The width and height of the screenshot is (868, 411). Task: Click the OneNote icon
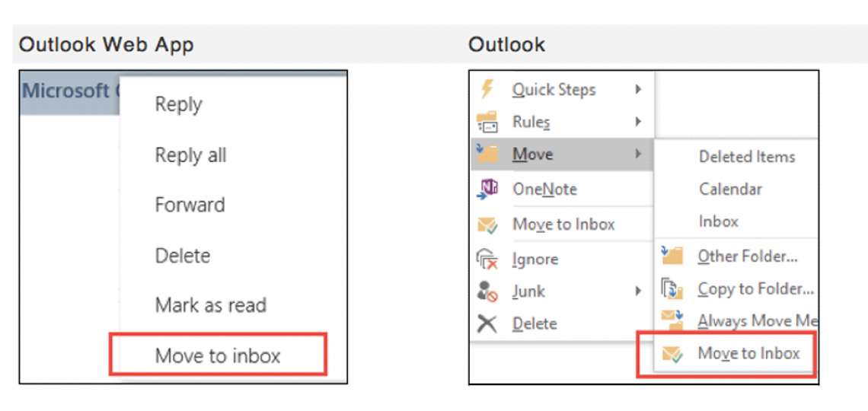pyautogui.click(x=487, y=190)
